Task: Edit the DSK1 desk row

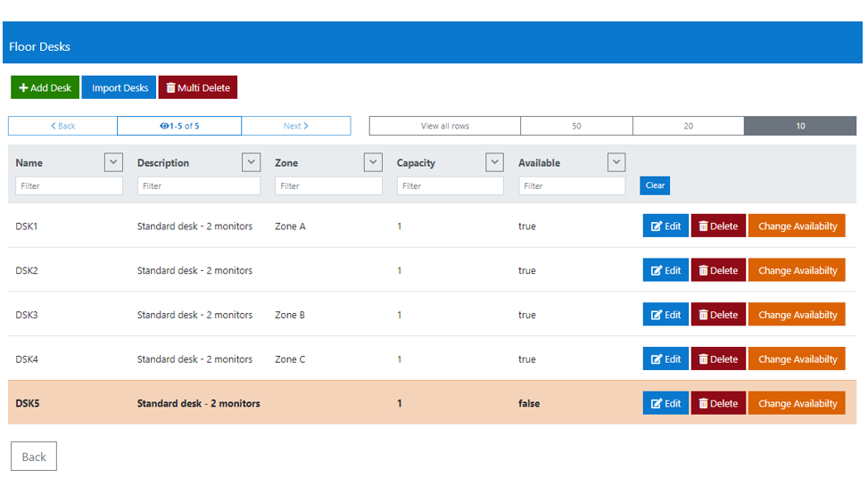Action: (x=665, y=226)
